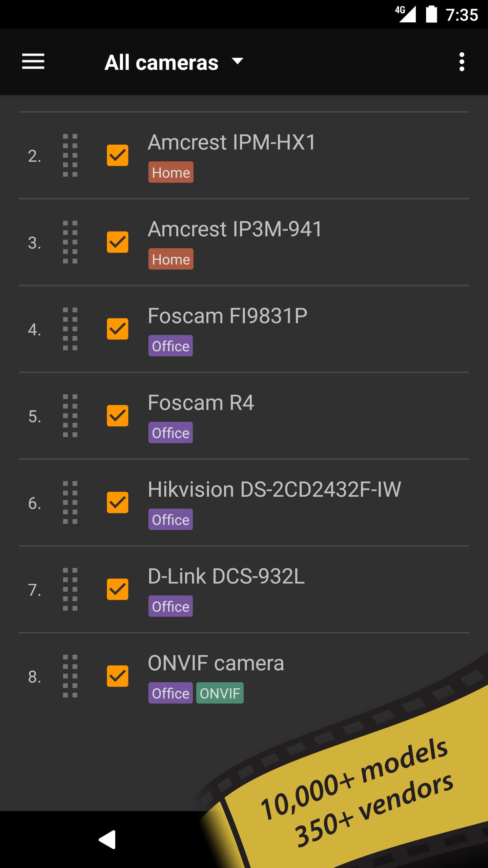Uncheck the Amcrest IPM-HX1 camera
The width and height of the screenshot is (488, 868).
(117, 156)
